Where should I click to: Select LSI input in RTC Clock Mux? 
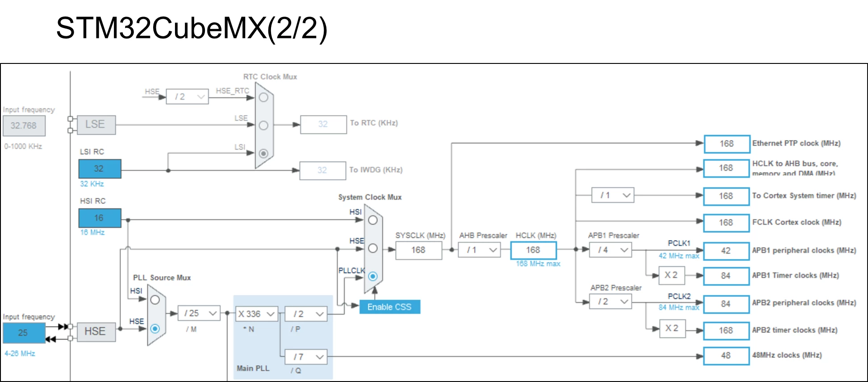(263, 153)
